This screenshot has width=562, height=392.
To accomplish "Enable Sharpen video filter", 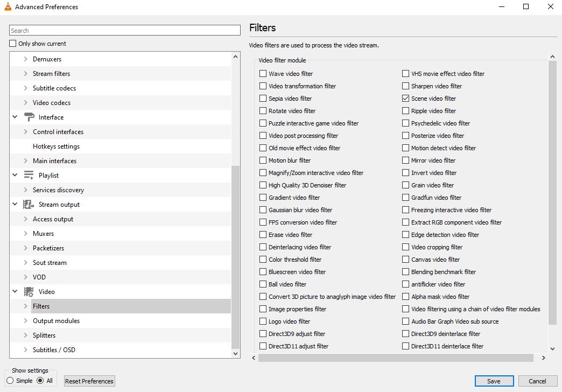I will (x=405, y=86).
